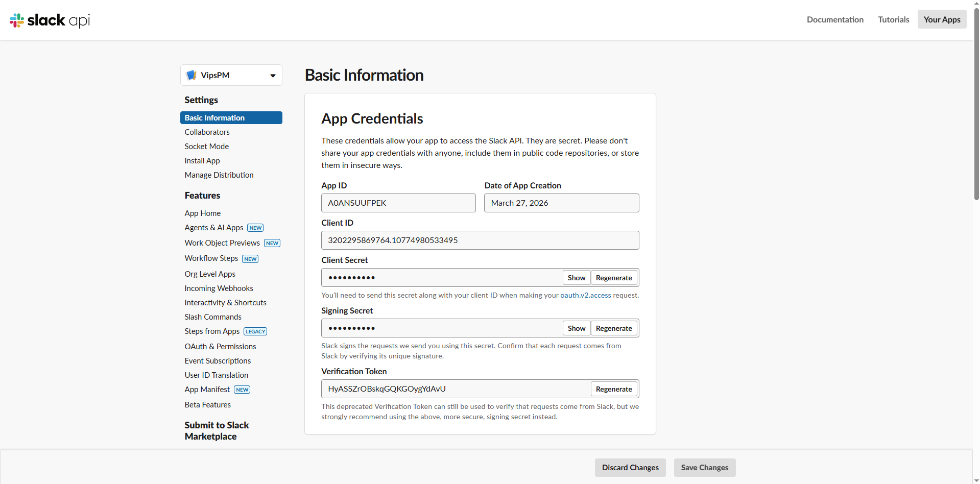Regenerate the Signing Secret
Screen dimensions: 980x484
[613, 328]
